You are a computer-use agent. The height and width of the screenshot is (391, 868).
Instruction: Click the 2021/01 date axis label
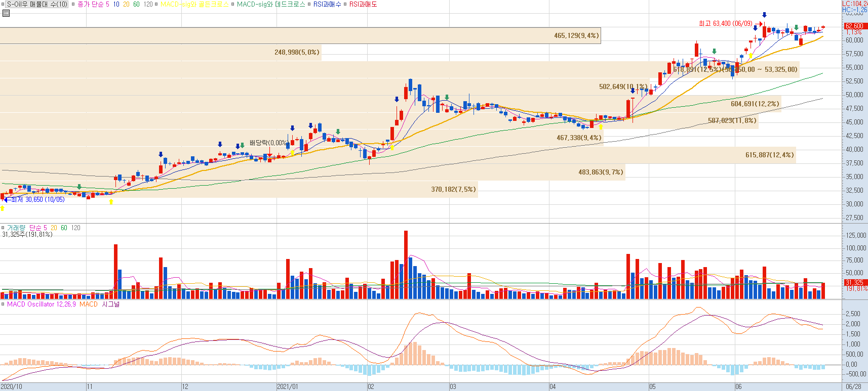288,386
